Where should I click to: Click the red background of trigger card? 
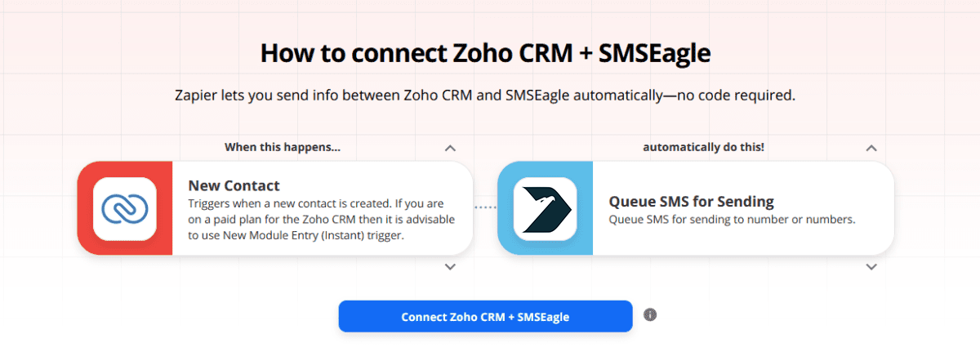[x=85, y=237]
